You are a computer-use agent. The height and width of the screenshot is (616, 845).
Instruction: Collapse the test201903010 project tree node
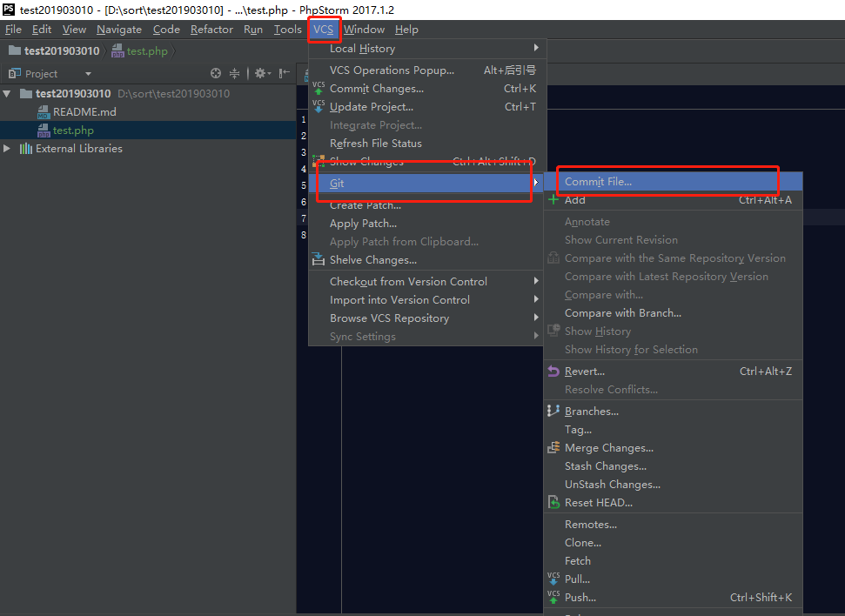click(x=7, y=94)
